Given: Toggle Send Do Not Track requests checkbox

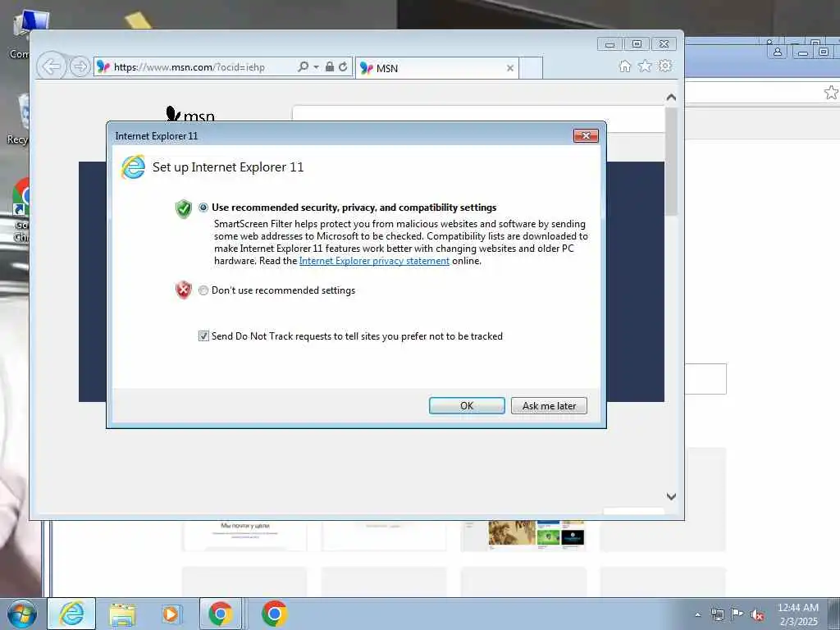Looking at the screenshot, I should click(203, 336).
